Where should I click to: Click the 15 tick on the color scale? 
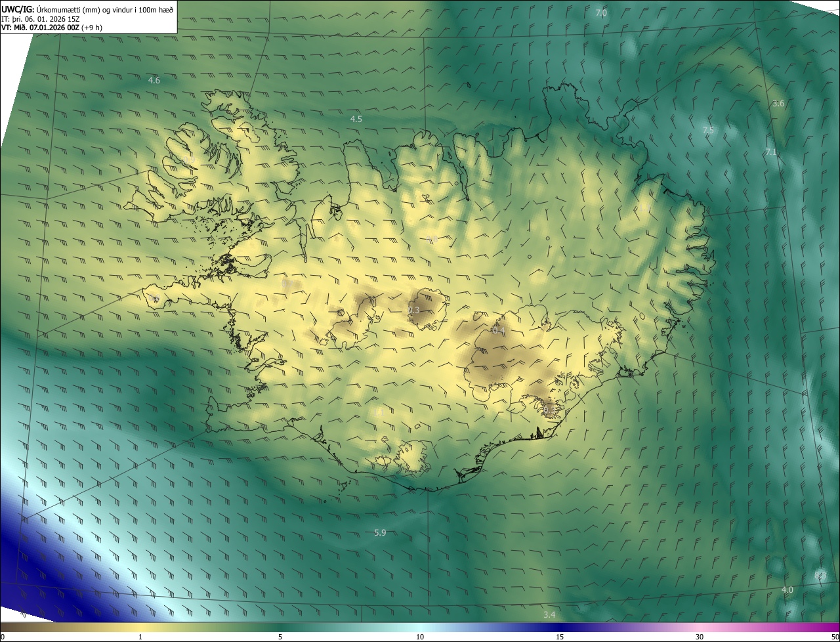point(560,637)
